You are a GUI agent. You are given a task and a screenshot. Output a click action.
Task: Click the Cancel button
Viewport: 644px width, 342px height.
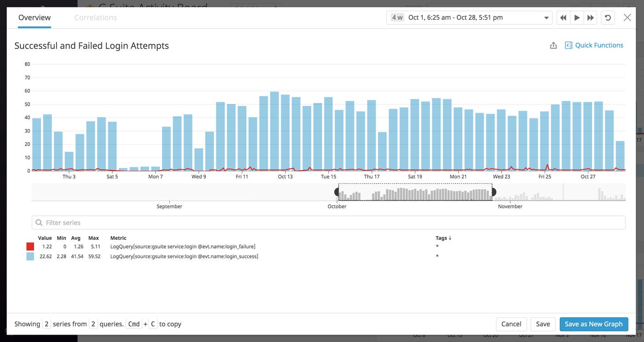(511, 324)
